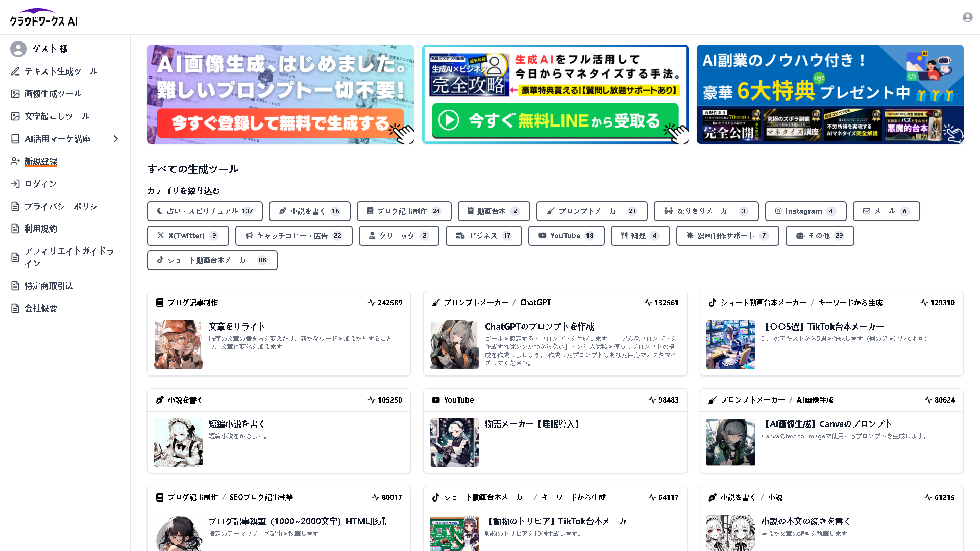This screenshot has height=551, width=980.
Task: Expand the AI活用マーケ講座 chevron
Action: click(116, 139)
